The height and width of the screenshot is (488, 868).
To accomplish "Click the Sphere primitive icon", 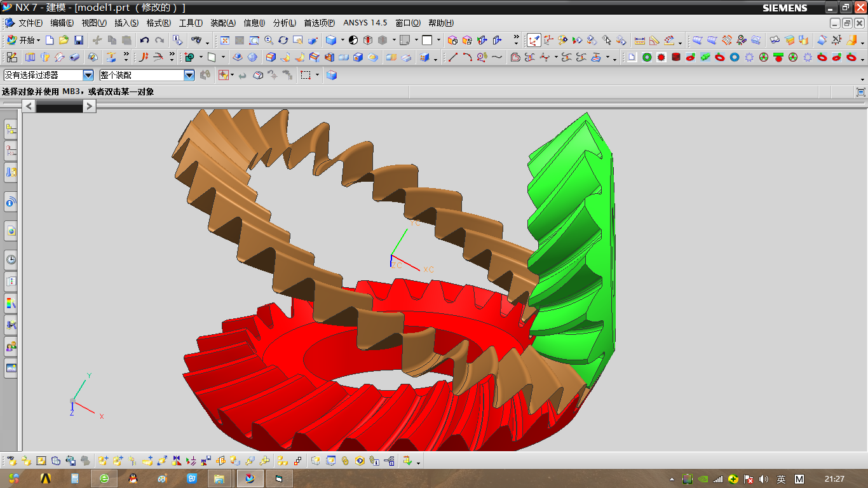I will [x=252, y=57].
